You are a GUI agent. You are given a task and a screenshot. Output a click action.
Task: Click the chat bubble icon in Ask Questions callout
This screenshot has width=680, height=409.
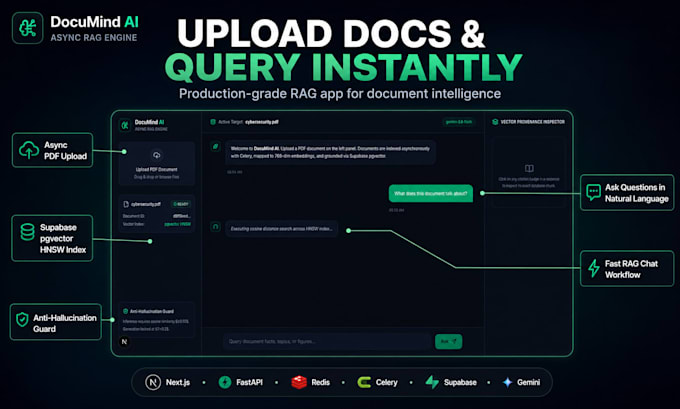pyautogui.click(x=593, y=192)
